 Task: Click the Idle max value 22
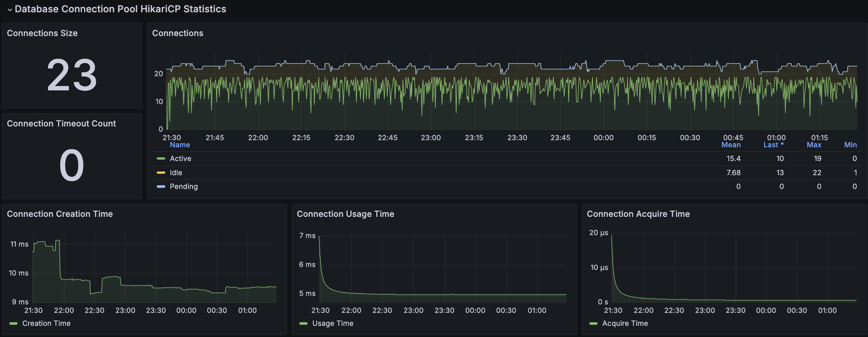click(817, 173)
